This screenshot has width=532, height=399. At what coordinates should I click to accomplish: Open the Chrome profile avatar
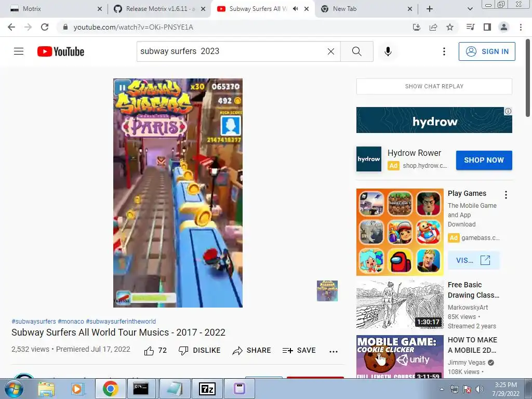coord(504,27)
